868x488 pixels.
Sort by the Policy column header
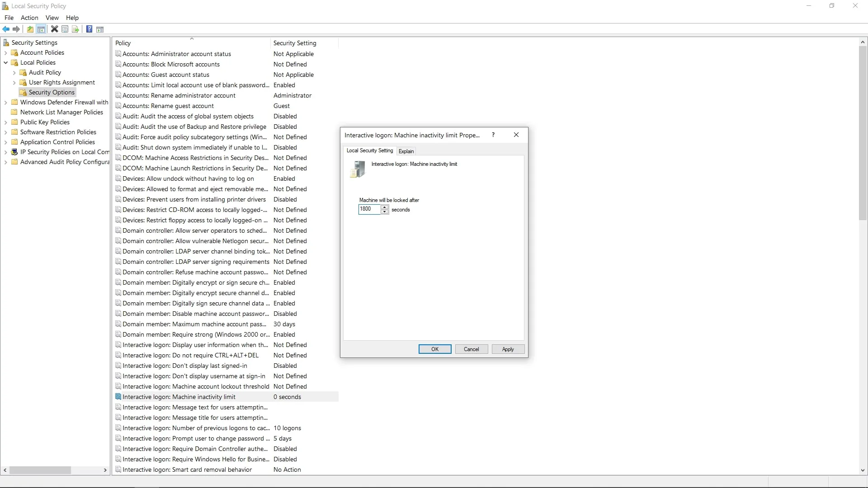pyautogui.click(x=191, y=43)
